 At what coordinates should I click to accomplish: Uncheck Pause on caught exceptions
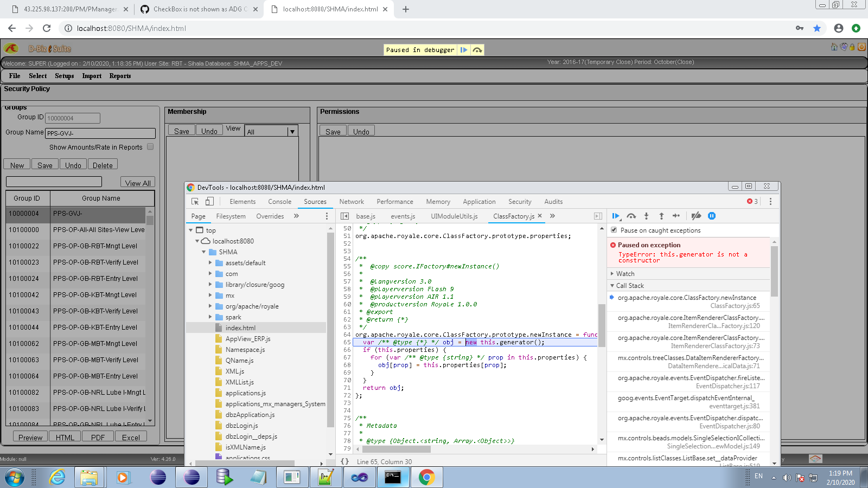click(615, 230)
